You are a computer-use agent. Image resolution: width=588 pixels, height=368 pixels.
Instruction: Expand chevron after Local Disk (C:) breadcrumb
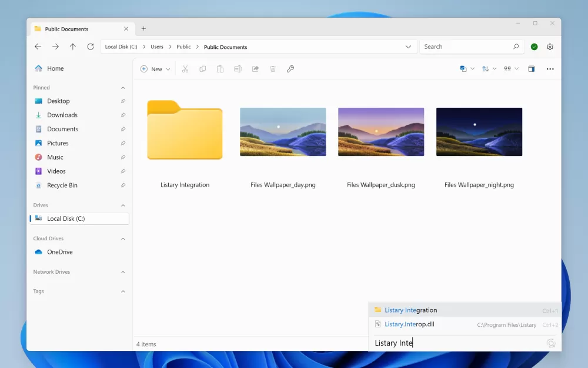click(144, 47)
